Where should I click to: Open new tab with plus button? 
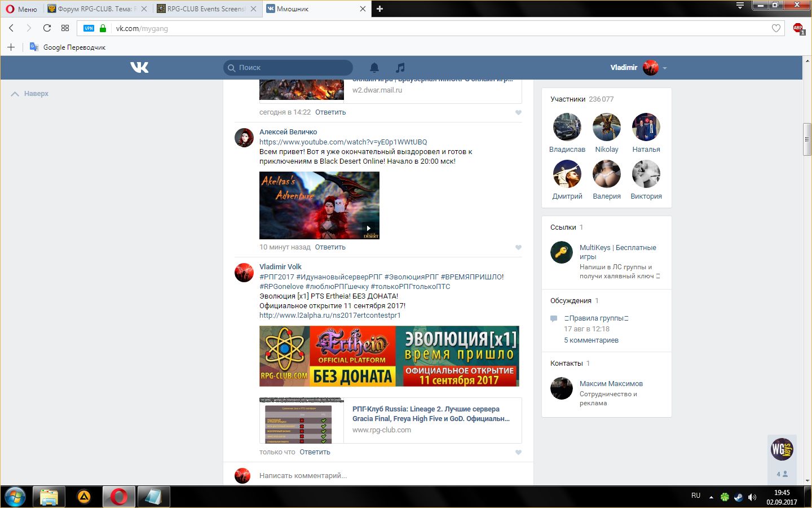tap(379, 8)
